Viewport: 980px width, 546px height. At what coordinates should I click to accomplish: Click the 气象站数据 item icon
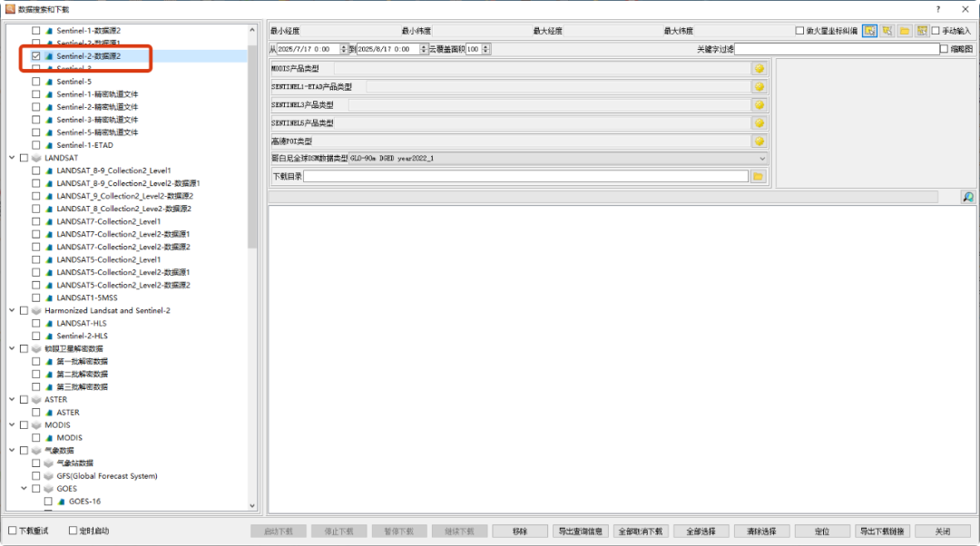tap(49, 463)
